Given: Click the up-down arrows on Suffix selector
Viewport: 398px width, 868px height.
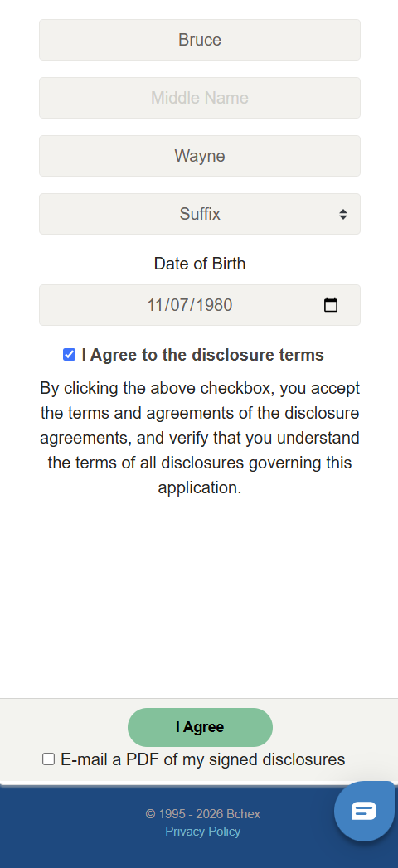Looking at the screenshot, I should click(x=343, y=214).
